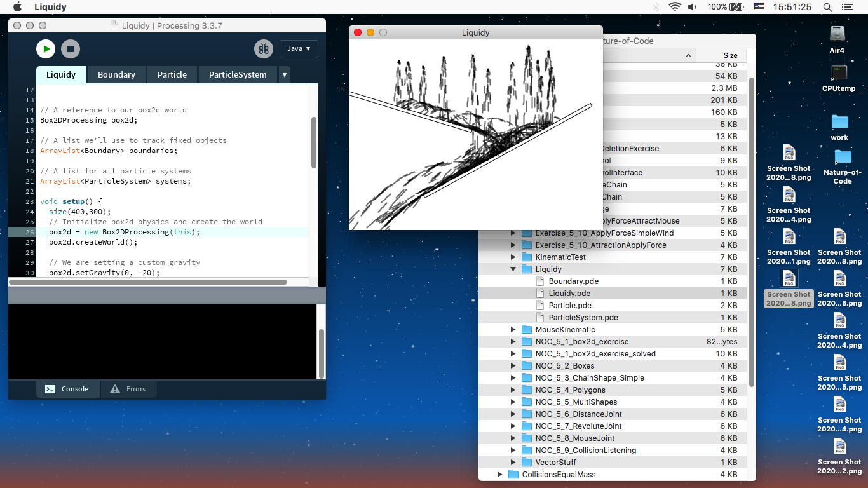Open the Java mode dropdown
Viewport: 868px width, 488px height.
[299, 49]
